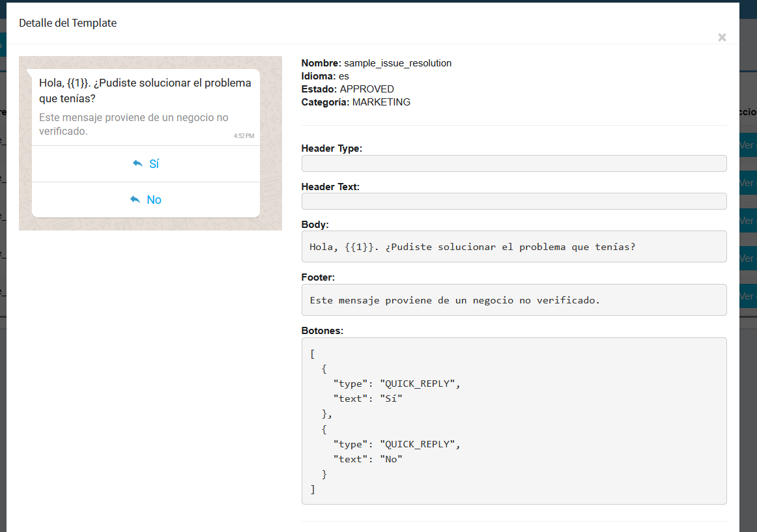
Task: Click the Body label
Action: click(315, 225)
